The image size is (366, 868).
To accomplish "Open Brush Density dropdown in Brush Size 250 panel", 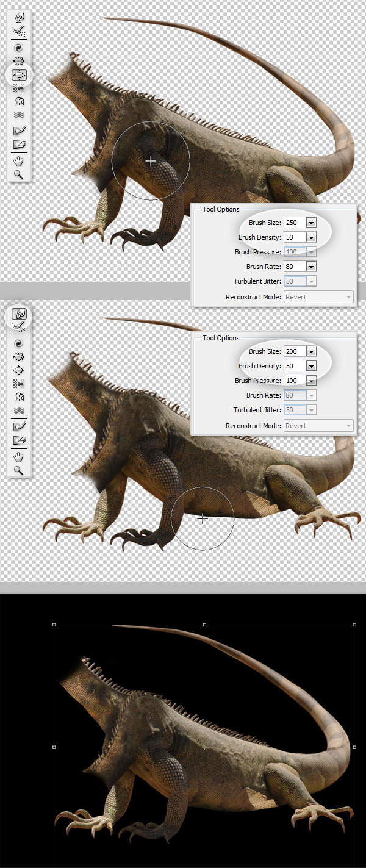I will 312,237.
